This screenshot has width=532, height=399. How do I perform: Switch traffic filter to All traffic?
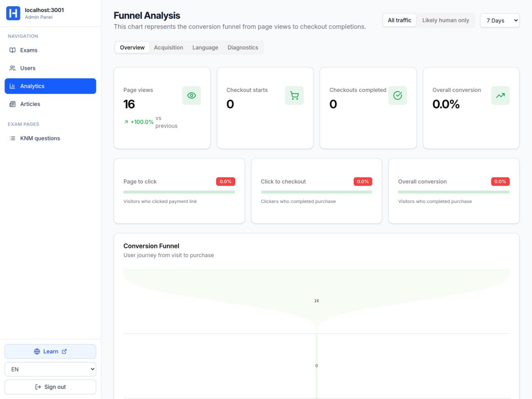399,20
